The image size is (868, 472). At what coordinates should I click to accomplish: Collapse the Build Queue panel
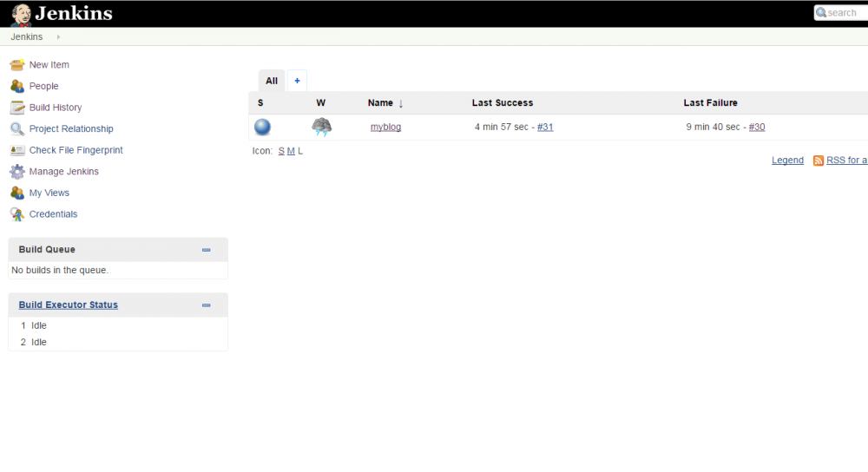[207, 250]
